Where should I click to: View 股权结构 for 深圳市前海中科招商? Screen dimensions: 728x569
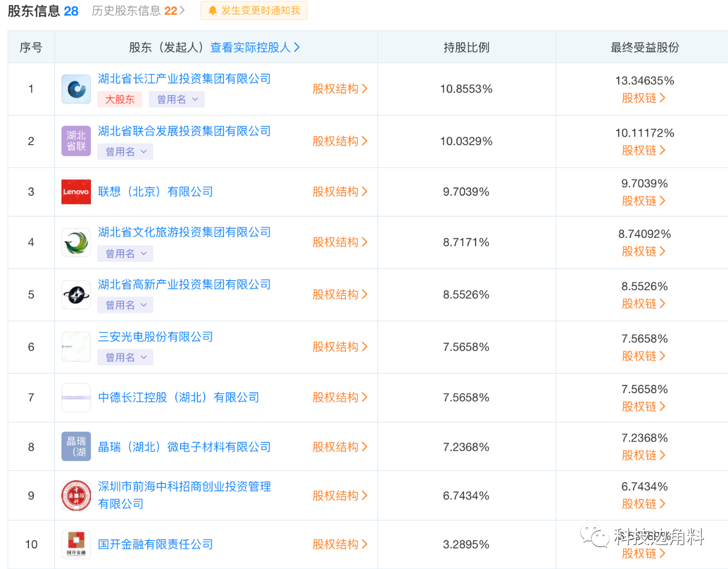340,496
